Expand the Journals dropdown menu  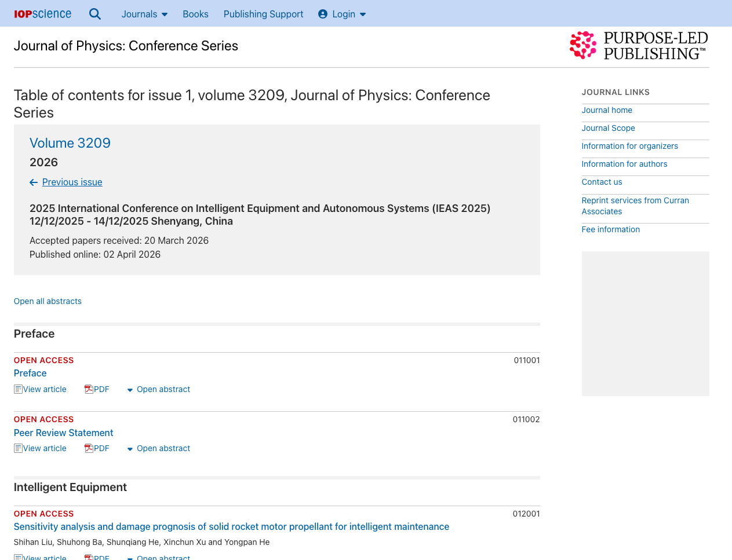point(144,14)
